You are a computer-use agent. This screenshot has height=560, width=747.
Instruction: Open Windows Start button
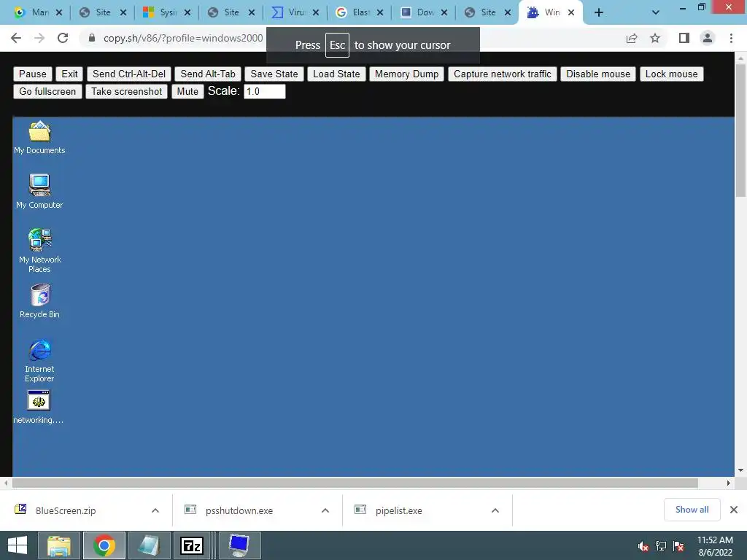coord(18,545)
